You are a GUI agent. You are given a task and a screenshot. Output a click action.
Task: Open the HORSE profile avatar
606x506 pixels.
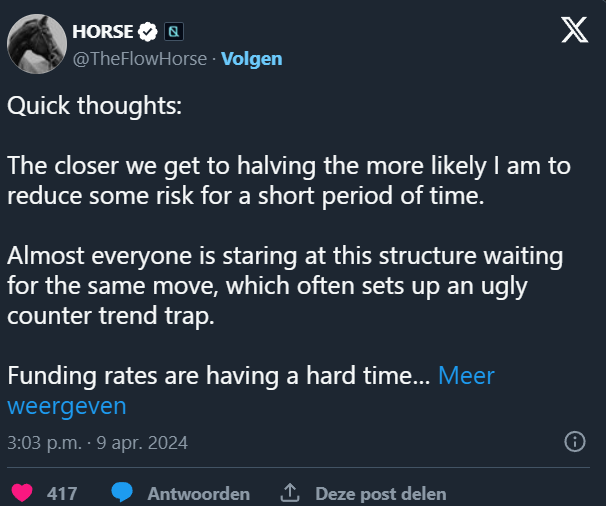(37, 44)
